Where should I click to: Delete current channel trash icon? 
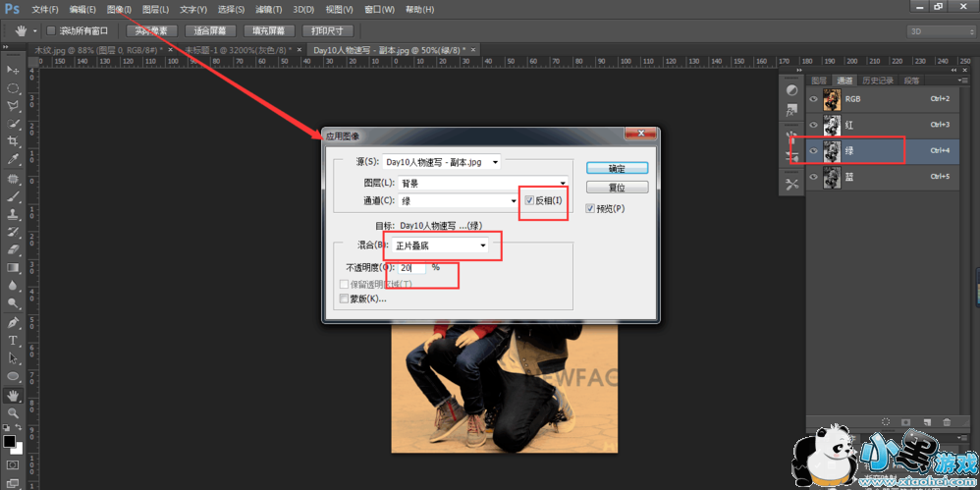[947, 422]
